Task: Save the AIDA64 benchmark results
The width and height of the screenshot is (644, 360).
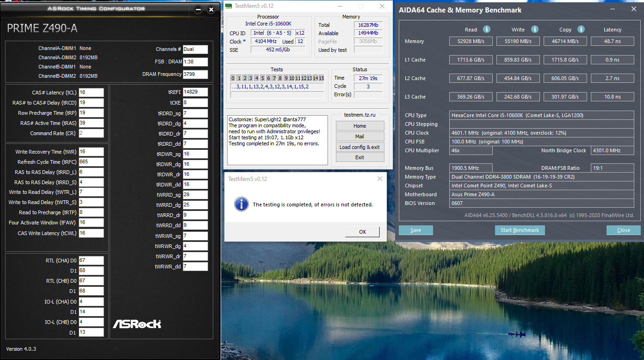Action: 416,230
